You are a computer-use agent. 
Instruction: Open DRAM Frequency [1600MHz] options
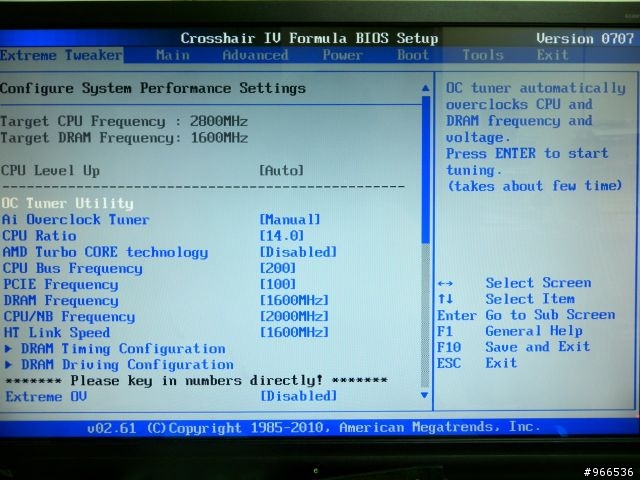[294, 300]
